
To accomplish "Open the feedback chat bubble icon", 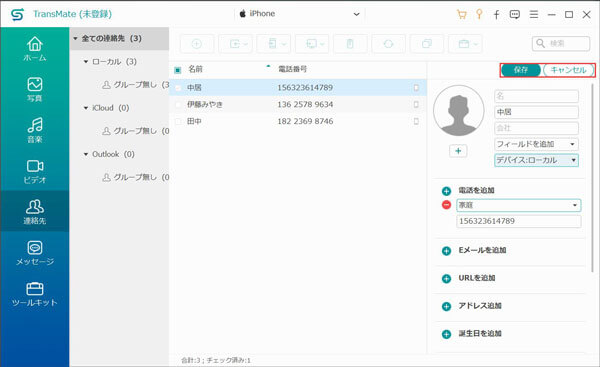I will tap(515, 15).
